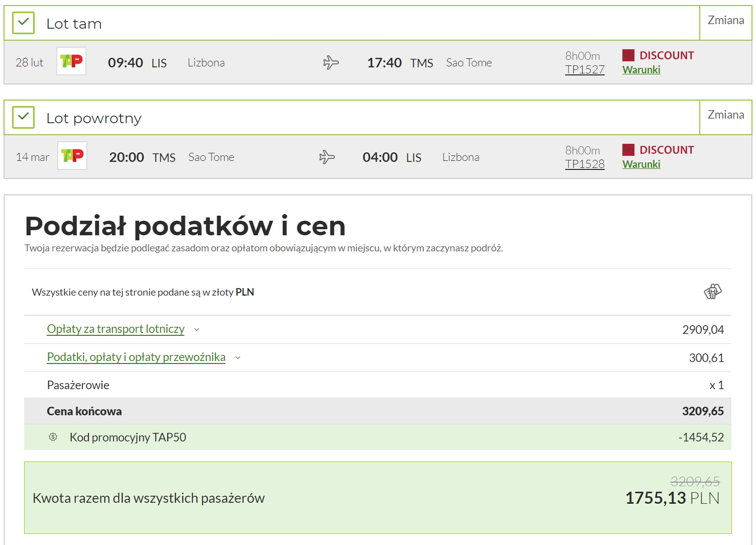This screenshot has width=756, height=545.
Task: Click the crossed-out 3209,65 price
Action: click(695, 482)
